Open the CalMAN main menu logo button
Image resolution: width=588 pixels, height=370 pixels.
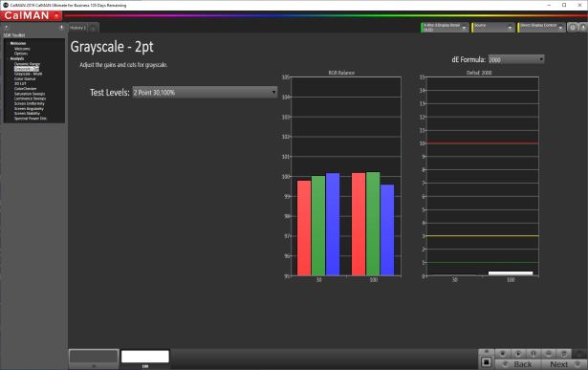[x=32, y=15]
